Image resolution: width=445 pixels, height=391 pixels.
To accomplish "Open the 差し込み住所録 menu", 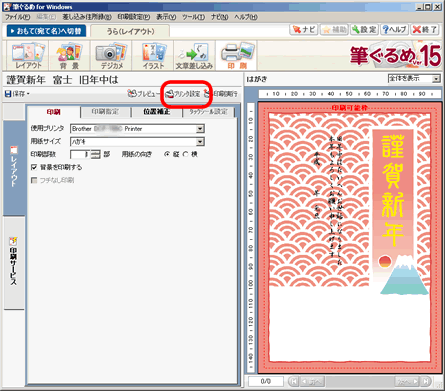I will (87, 17).
